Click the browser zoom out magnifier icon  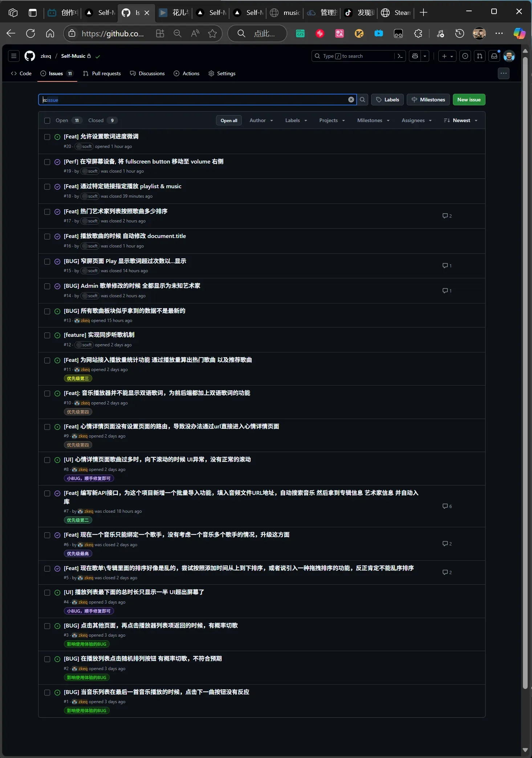[178, 33]
